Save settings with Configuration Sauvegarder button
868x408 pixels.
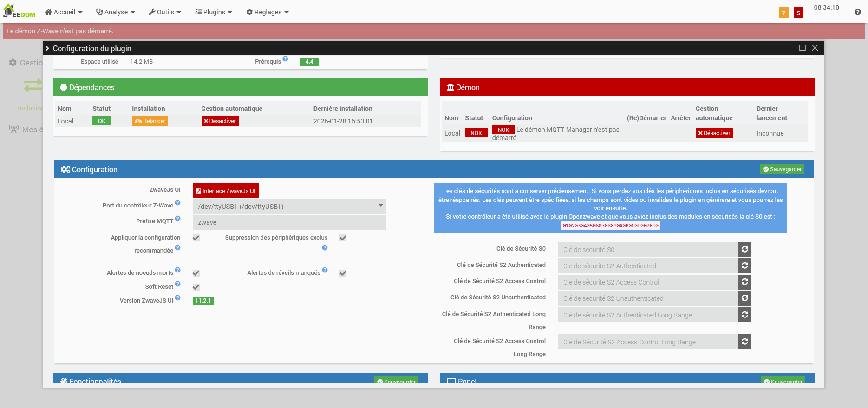782,169
